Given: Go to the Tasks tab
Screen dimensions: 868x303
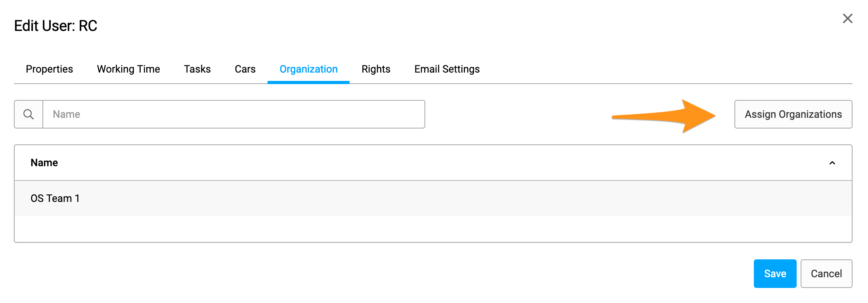Looking at the screenshot, I should [197, 69].
